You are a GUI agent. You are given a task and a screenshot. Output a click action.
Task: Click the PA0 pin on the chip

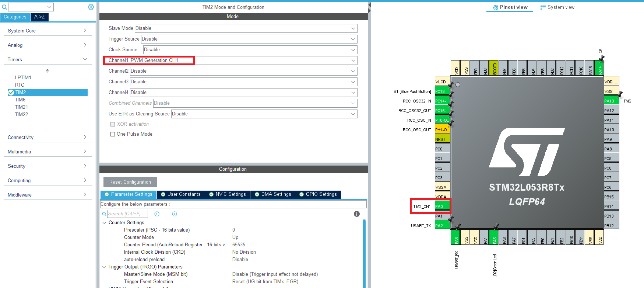click(442, 207)
